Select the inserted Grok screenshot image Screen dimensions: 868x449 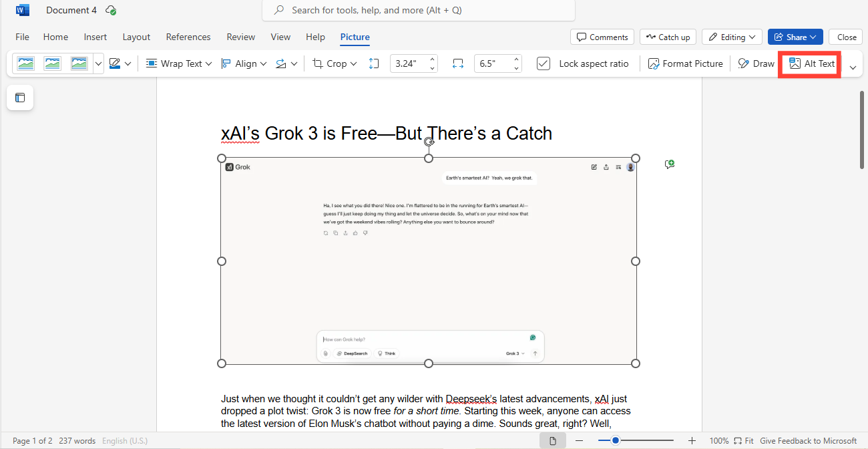tap(429, 261)
